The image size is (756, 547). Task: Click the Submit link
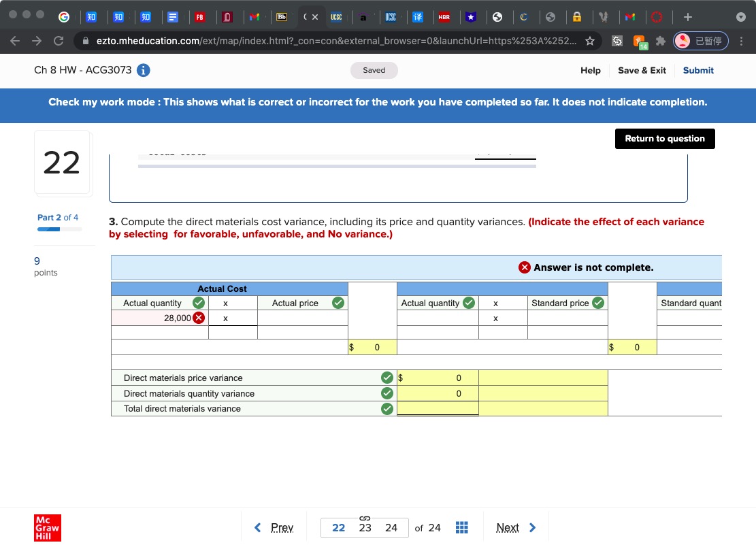pyautogui.click(x=698, y=70)
